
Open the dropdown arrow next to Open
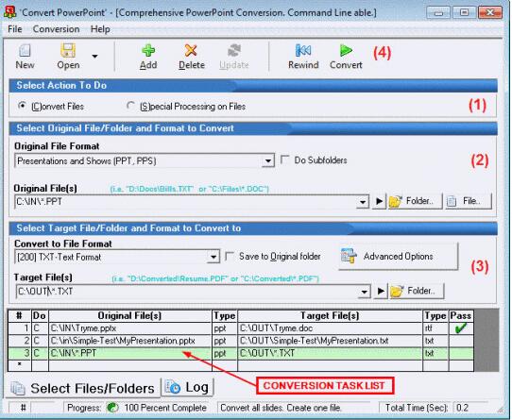(x=94, y=57)
